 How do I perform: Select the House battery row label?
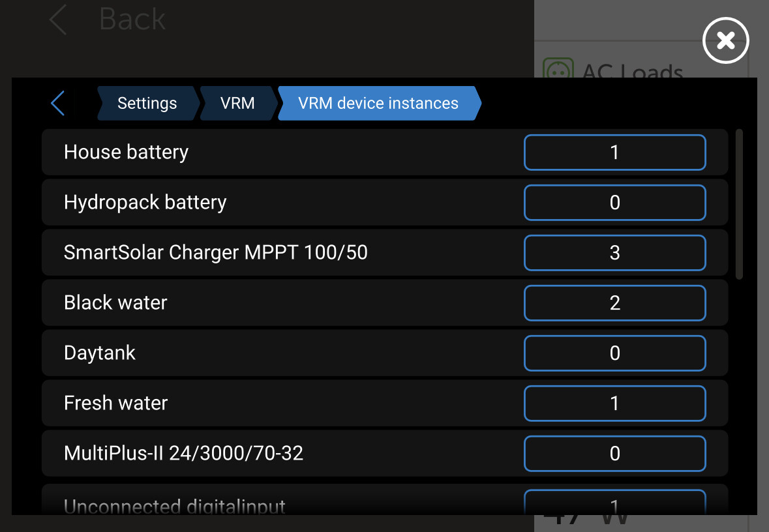point(126,153)
